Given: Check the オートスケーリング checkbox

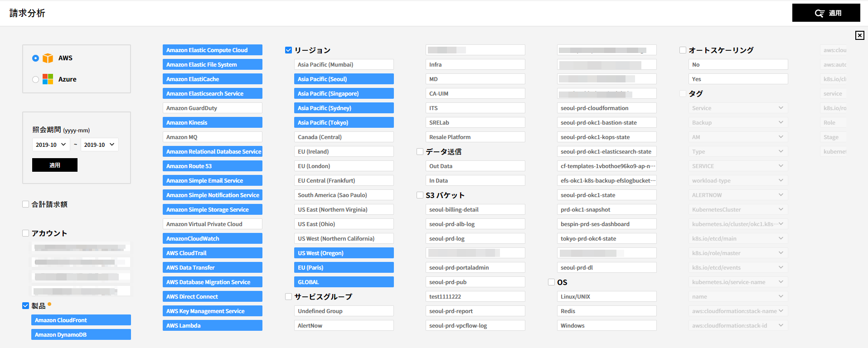Looking at the screenshot, I should (683, 50).
